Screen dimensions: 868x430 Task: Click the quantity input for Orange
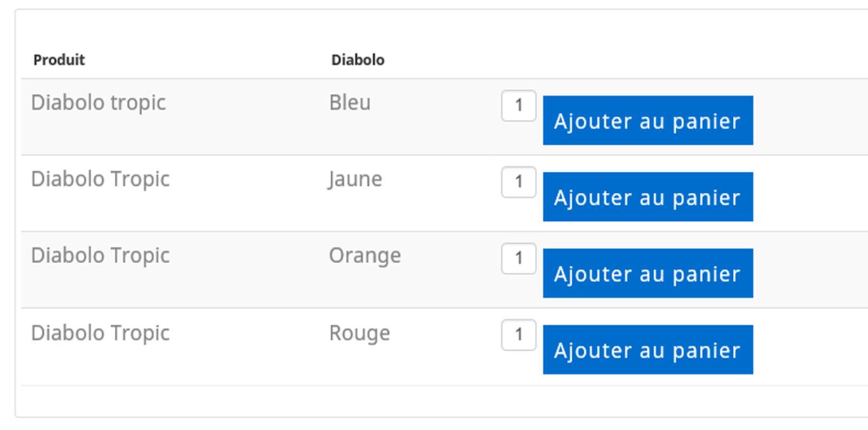[x=518, y=258]
